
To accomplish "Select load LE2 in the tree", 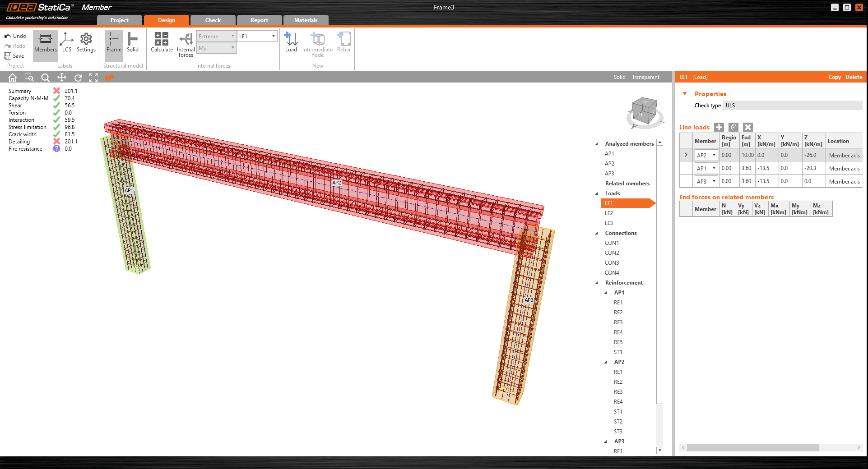I will tap(609, 213).
